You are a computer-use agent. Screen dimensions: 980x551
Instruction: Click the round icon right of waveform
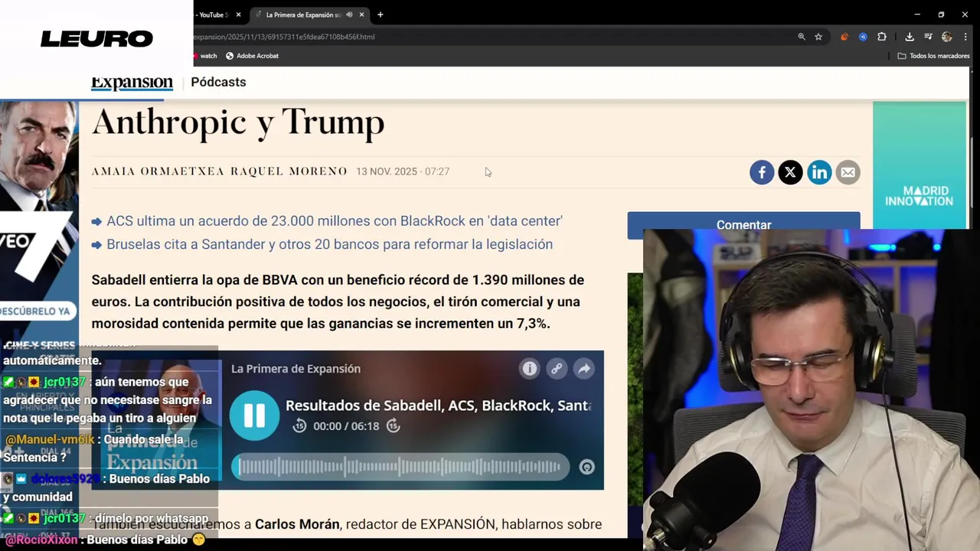tap(586, 468)
